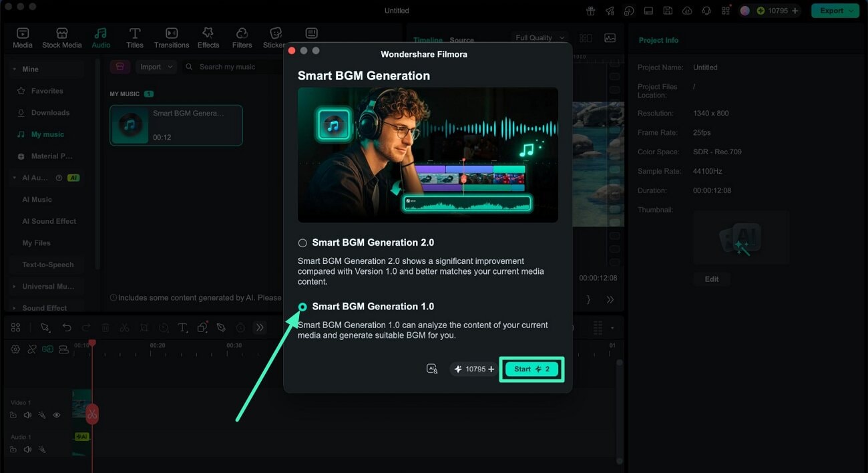Open the Export dropdown arrow
This screenshot has height=473, width=868.
click(851, 11)
